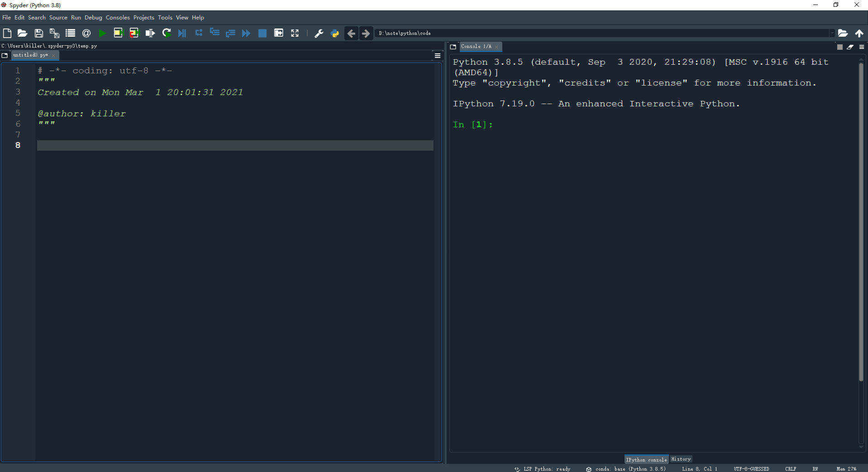Click the debug step-over icon

click(x=199, y=33)
